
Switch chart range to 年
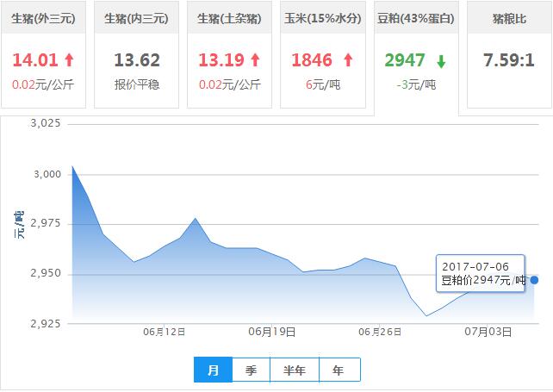click(x=339, y=370)
